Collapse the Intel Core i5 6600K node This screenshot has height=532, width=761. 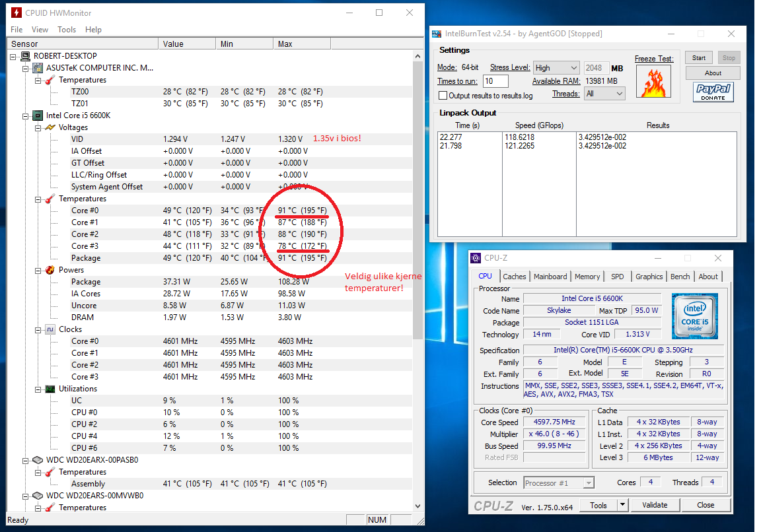tap(25, 116)
